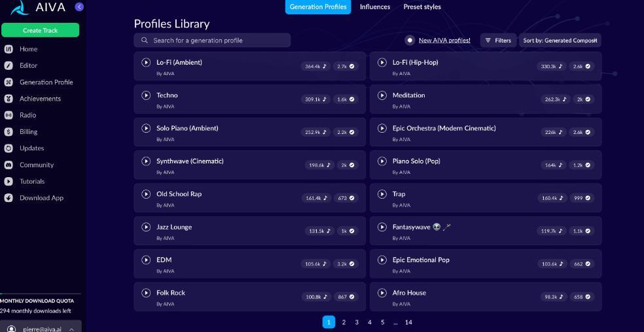Click the search magnifier icon
The width and height of the screenshot is (644, 332).
[145, 41]
